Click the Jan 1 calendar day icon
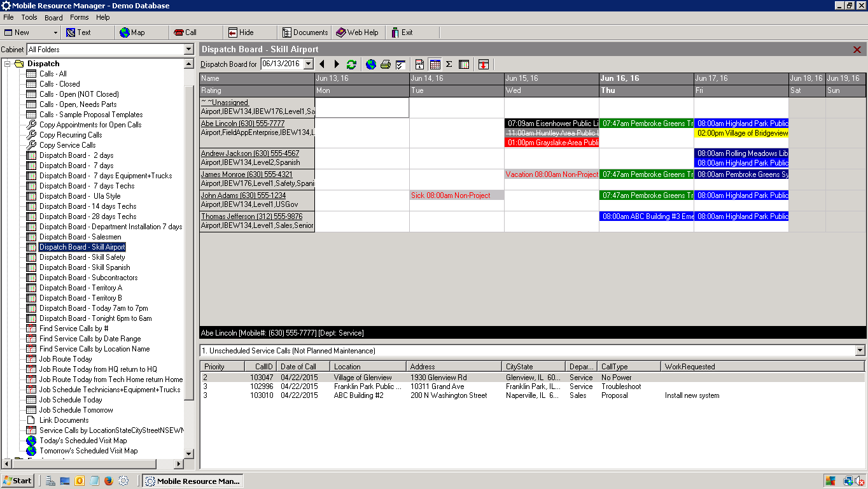 [x=420, y=64]
